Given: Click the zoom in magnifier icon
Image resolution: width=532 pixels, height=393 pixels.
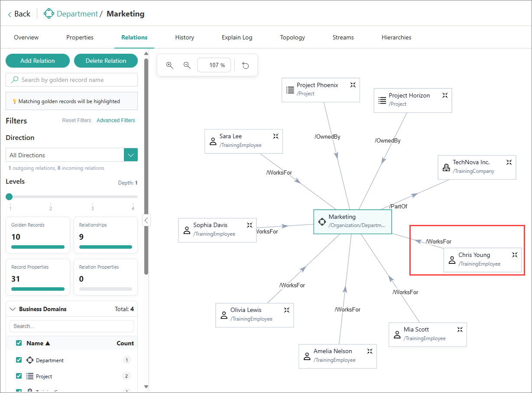Looking at the screenshot, I should 170,65.
